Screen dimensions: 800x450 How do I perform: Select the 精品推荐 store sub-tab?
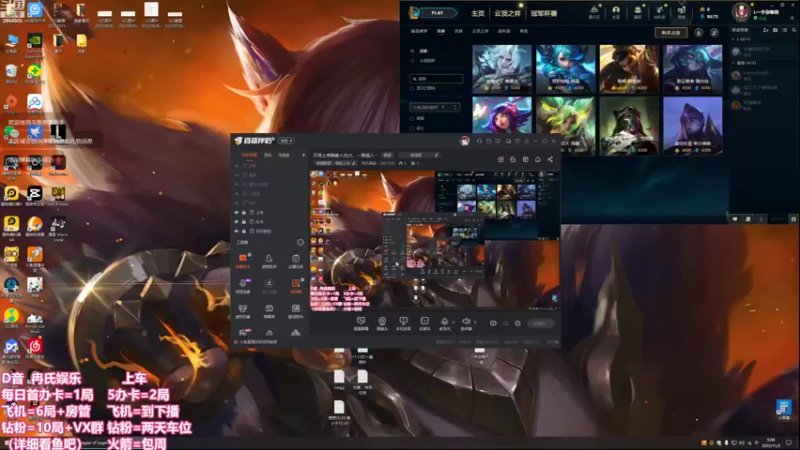[419, 31]
